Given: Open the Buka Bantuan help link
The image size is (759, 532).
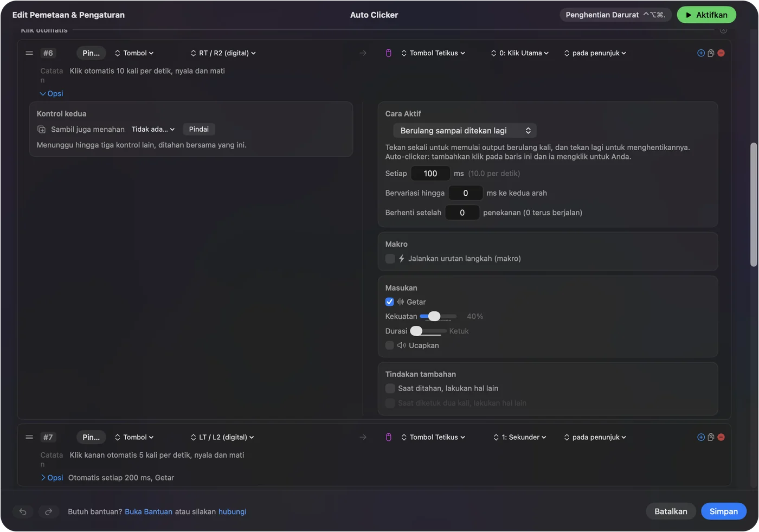Looking at the screenshot, I should [x=149, y=511].
